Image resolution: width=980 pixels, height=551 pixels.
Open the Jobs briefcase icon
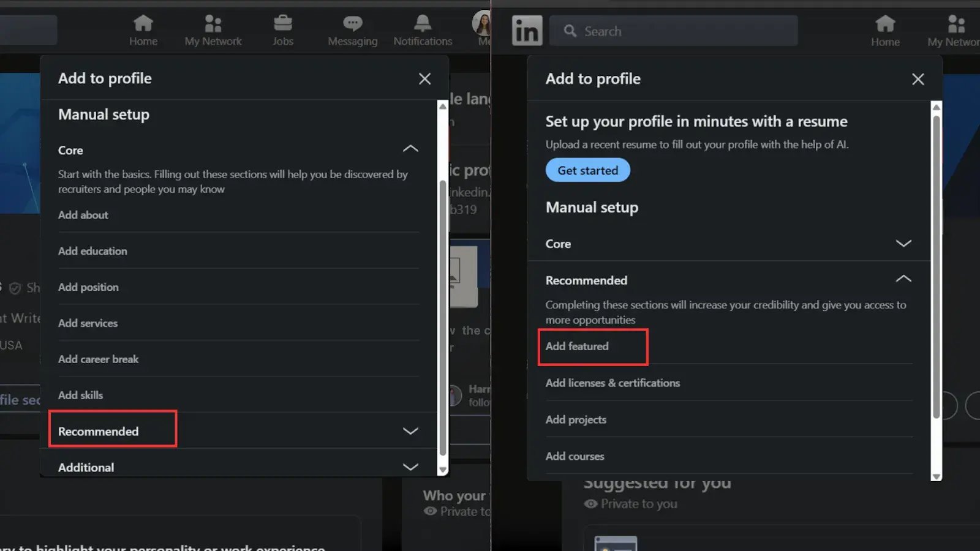coord(282,24)
